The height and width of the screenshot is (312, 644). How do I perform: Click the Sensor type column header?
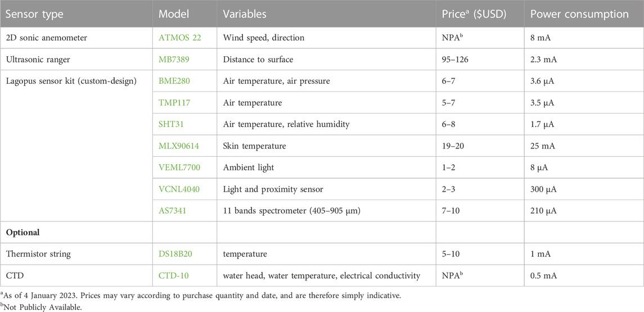[x=34, y=14]
